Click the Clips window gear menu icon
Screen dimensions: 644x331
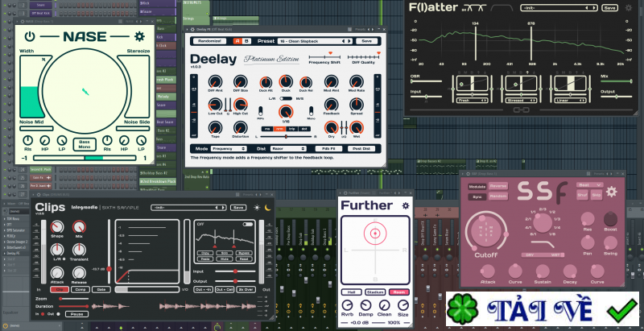tap(39, 194)
